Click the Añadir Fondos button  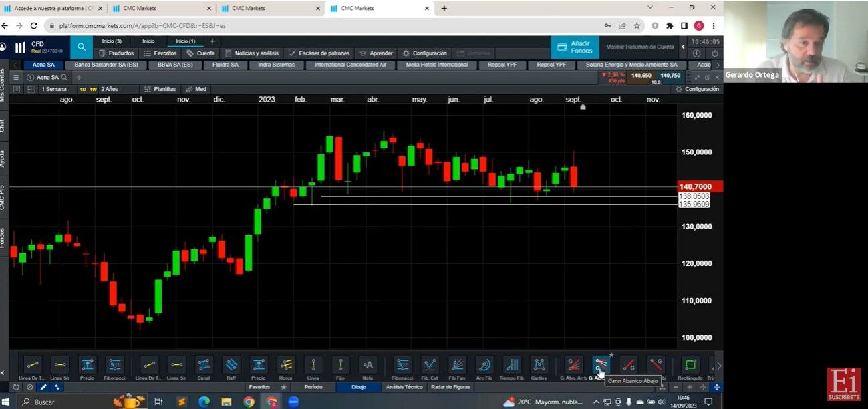tap(575, 47)
